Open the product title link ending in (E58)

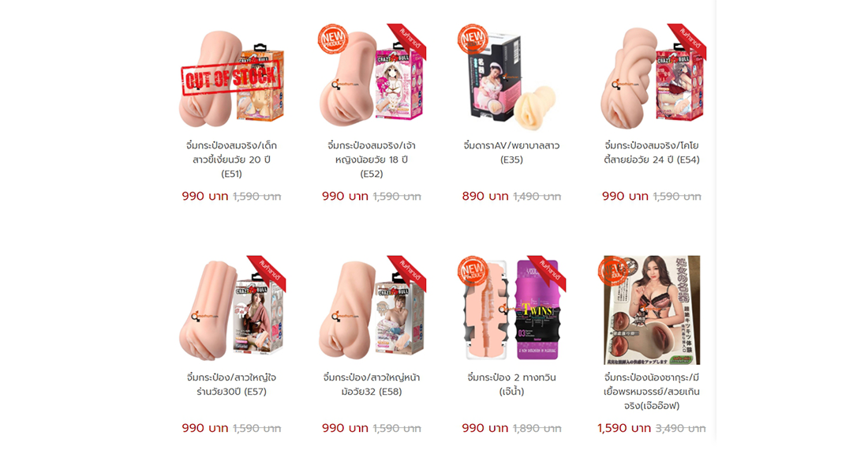(x=372, y=385)
